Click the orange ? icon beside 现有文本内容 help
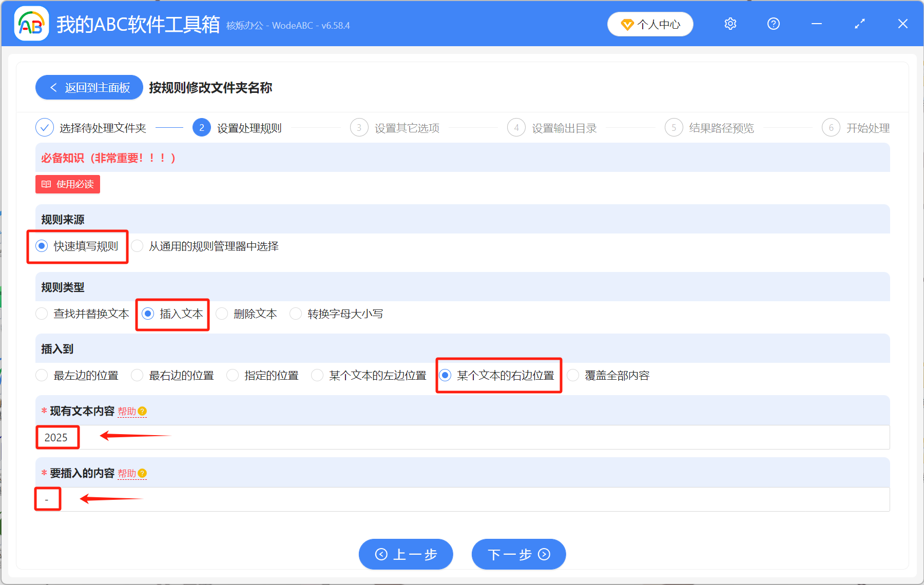Viewport: 924px width, 585px height. point(143,411)
